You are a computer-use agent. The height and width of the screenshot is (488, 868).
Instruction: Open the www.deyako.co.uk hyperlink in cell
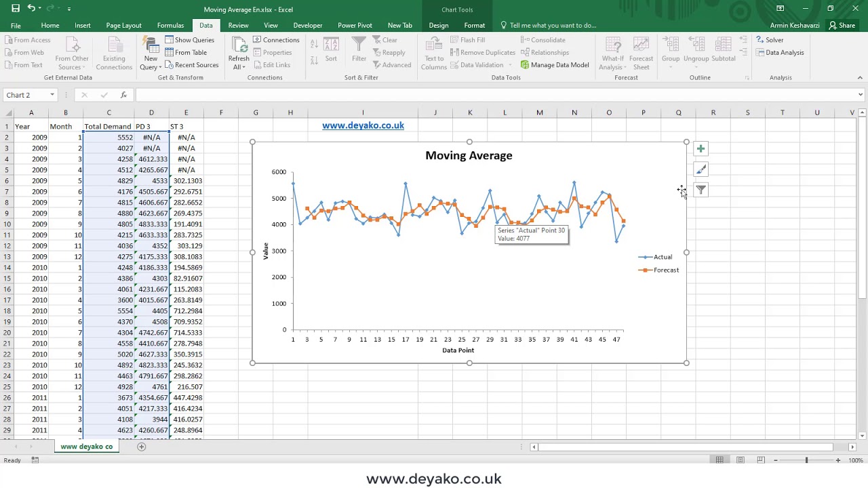tap(363, 125)
